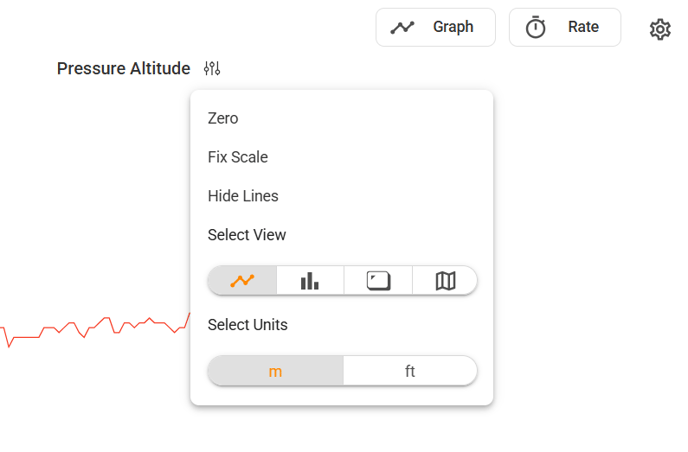688x452 pixels.
Task: Click the Pressure Altitude sliders icon
Action: coord(212,68)
